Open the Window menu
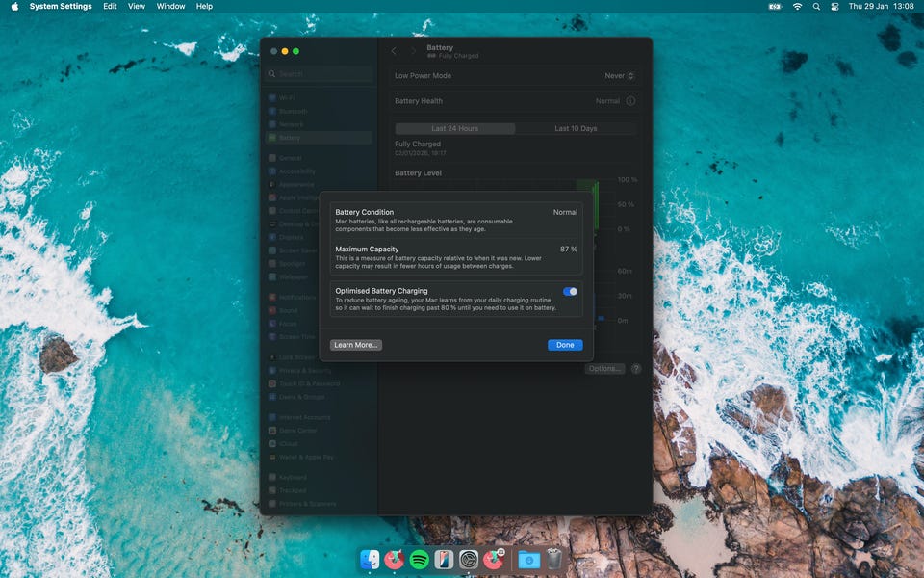The height and width of the screenshot is (578, 924). tap(170, 7)
